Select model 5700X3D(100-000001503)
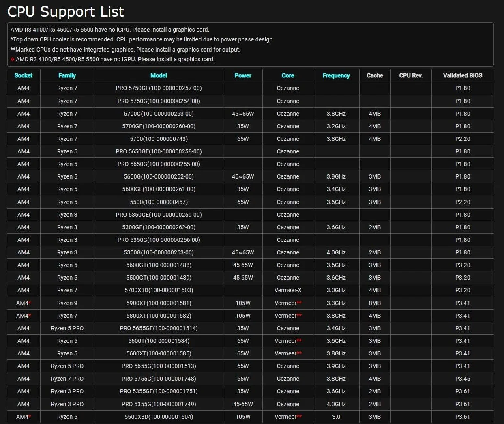The width and height of the screenshot is (504, 424). (159, 290)
